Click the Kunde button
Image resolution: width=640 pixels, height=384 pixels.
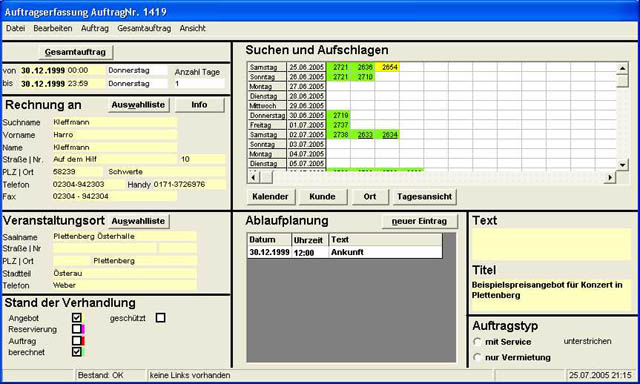tap(322, 197)
